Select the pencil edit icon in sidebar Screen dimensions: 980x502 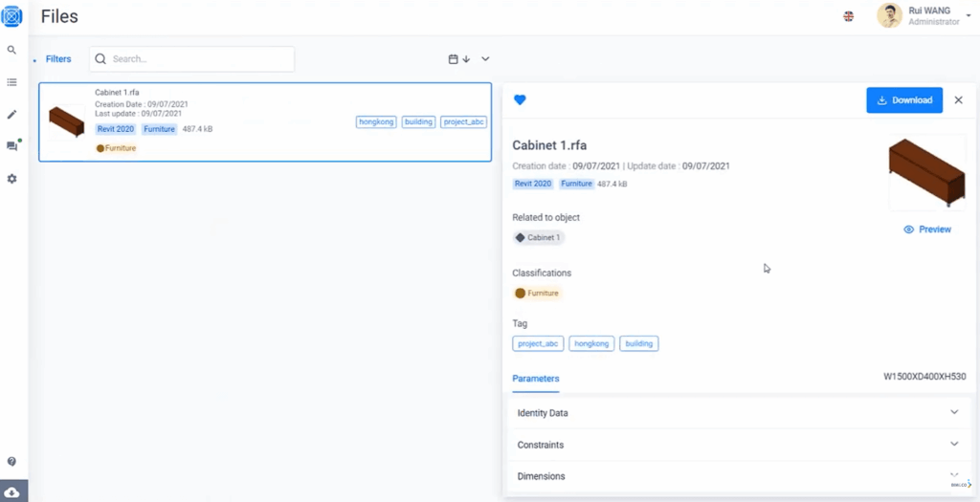[11, 115]
